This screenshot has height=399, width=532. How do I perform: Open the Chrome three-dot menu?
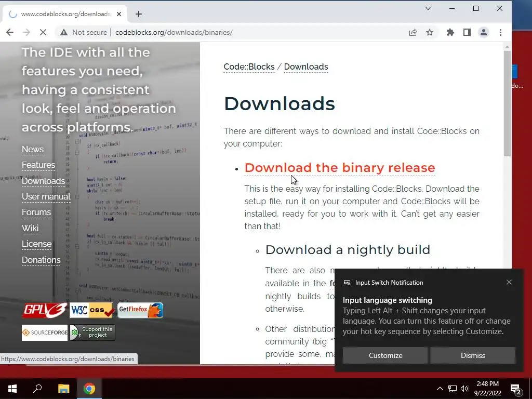click(x=500, y=32)
